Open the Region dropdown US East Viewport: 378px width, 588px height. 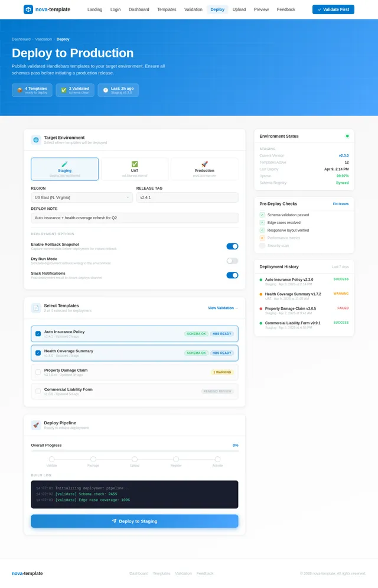pyautogui.click(x=82, y=197)
